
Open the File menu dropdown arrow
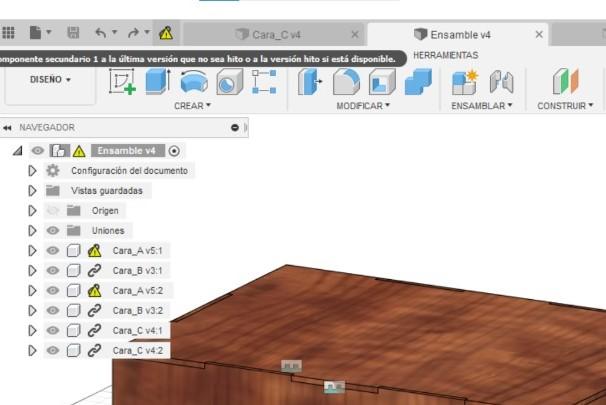coord(49,32)
